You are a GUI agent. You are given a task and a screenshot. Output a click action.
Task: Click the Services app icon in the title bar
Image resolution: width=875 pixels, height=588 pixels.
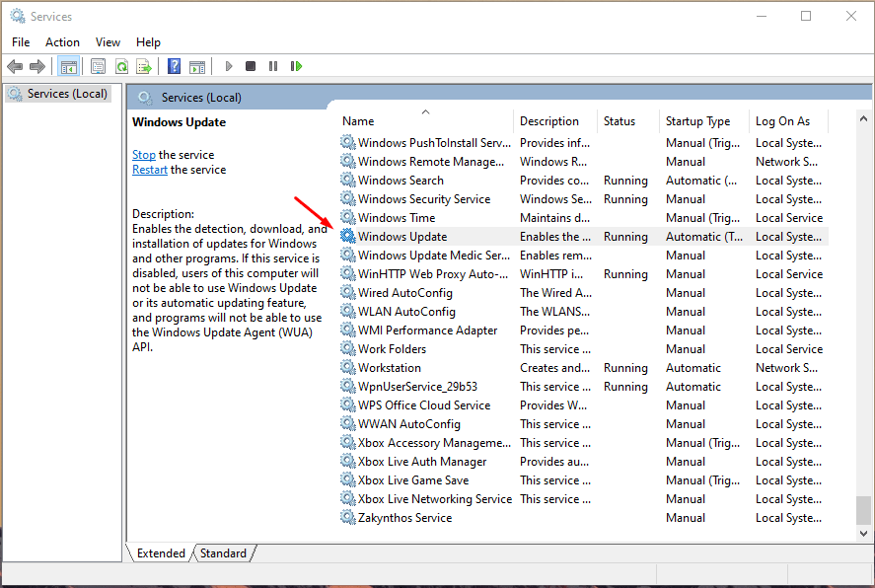click(18, 16)
